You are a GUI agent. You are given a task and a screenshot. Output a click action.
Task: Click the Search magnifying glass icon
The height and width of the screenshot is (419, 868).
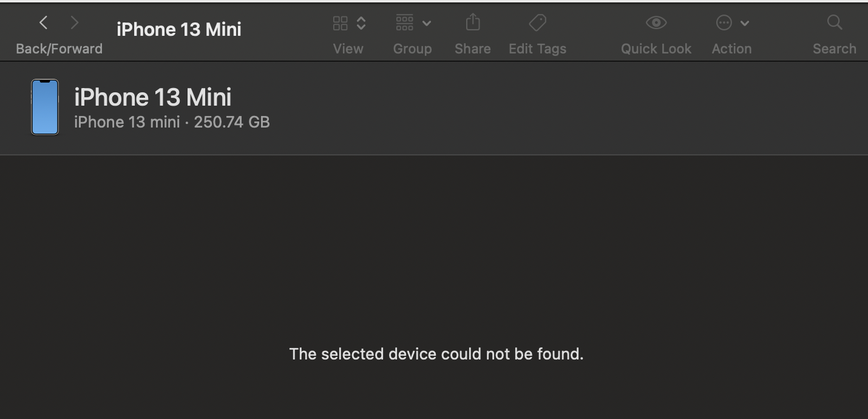(x=835, y=23)
